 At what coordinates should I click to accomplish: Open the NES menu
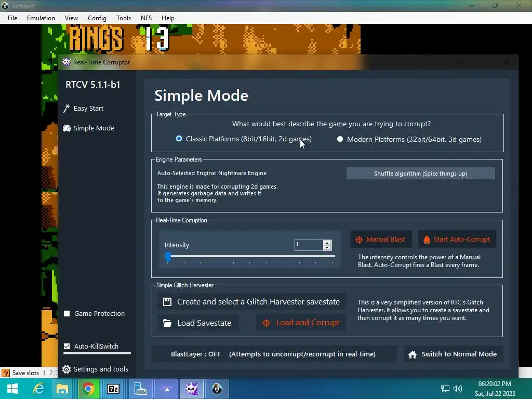146,18
